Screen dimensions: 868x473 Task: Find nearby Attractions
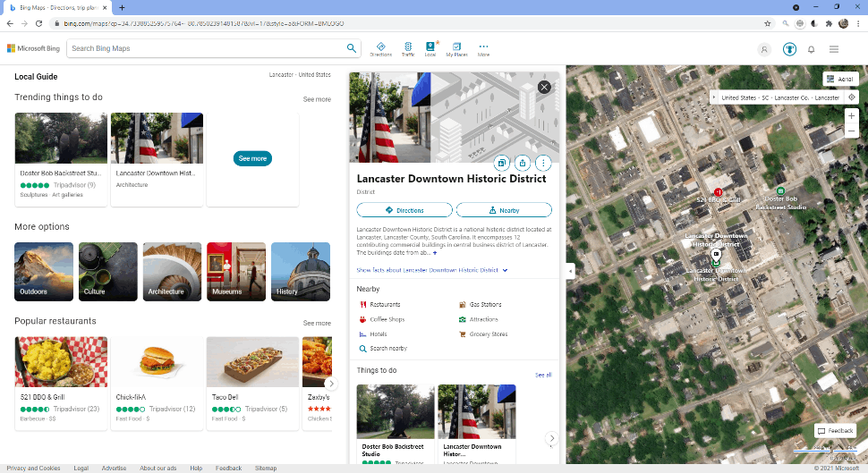478,319
